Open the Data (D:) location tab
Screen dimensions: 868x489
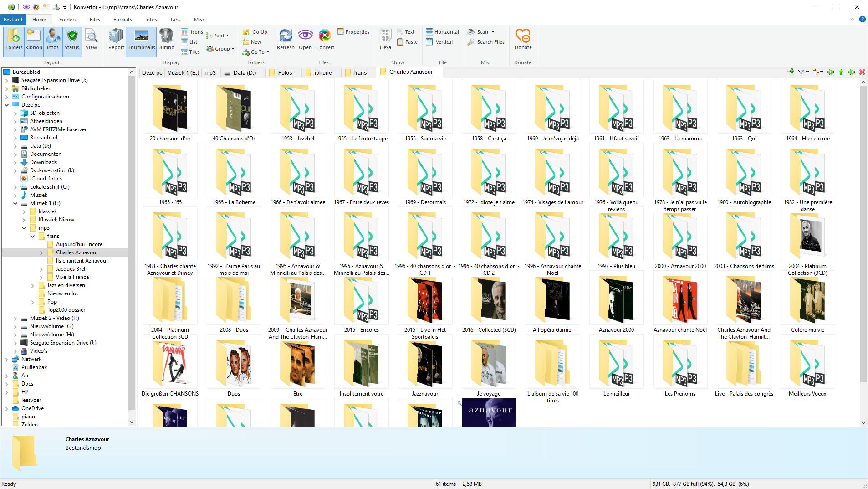coord(240,72)
